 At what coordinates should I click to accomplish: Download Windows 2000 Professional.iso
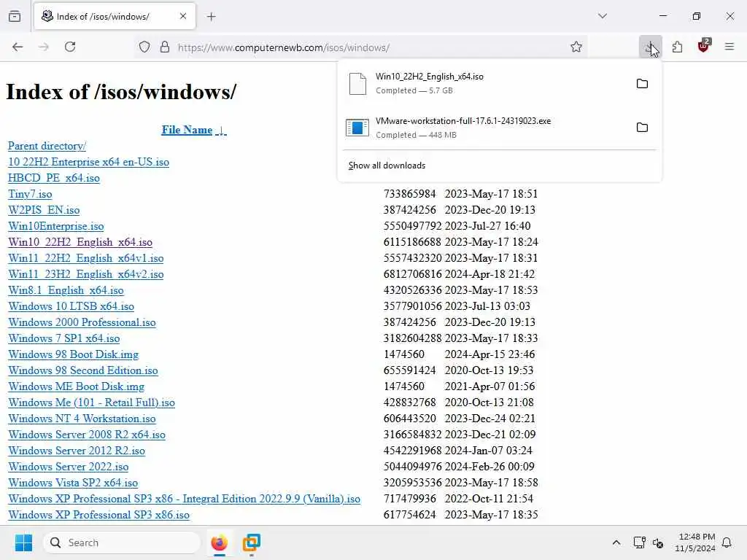82,322
